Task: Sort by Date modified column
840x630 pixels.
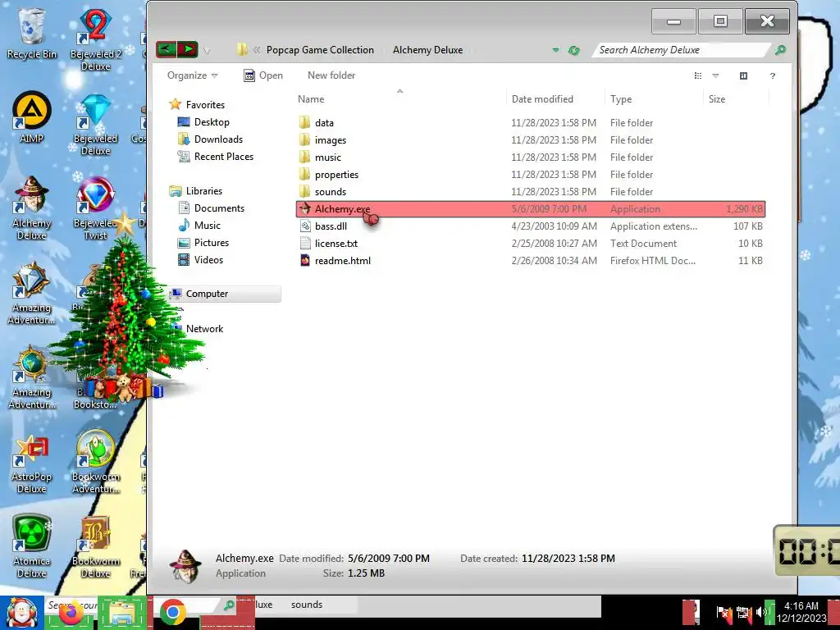Action: (x=555, y=99)
